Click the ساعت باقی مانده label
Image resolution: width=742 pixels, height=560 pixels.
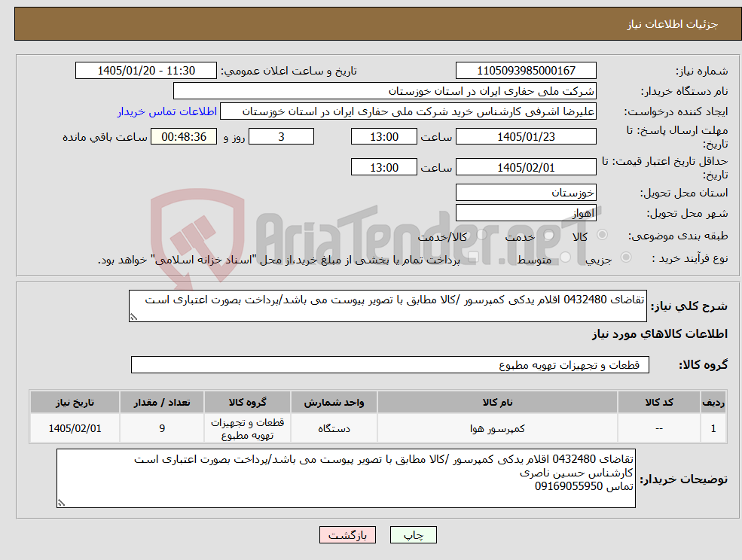[105, 137]
